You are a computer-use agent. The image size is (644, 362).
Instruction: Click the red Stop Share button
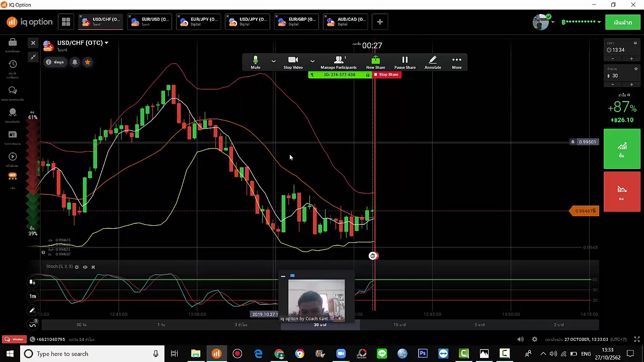(386, 75)
